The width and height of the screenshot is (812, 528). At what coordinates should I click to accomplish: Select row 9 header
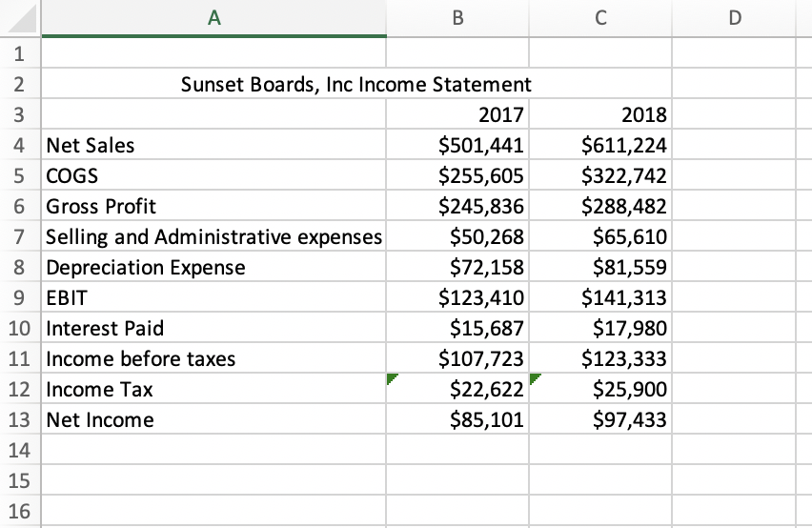pyautogui.click(x=20, y=297)
